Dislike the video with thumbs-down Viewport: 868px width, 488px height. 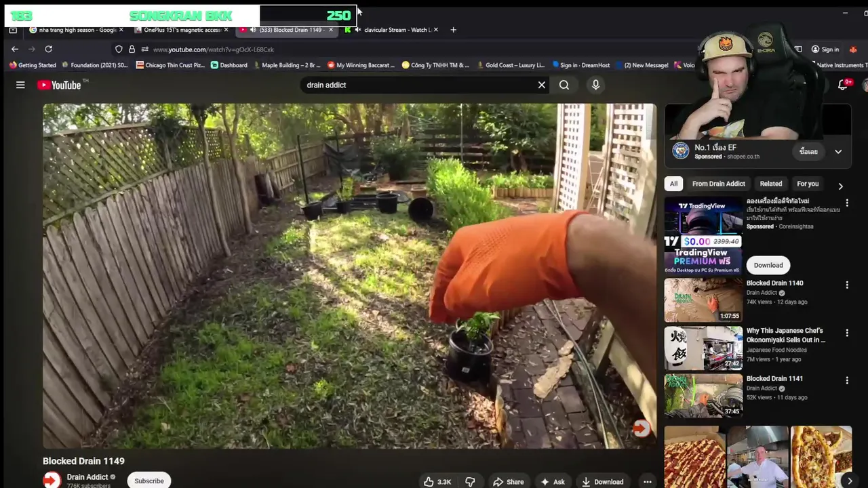(470, 482)
